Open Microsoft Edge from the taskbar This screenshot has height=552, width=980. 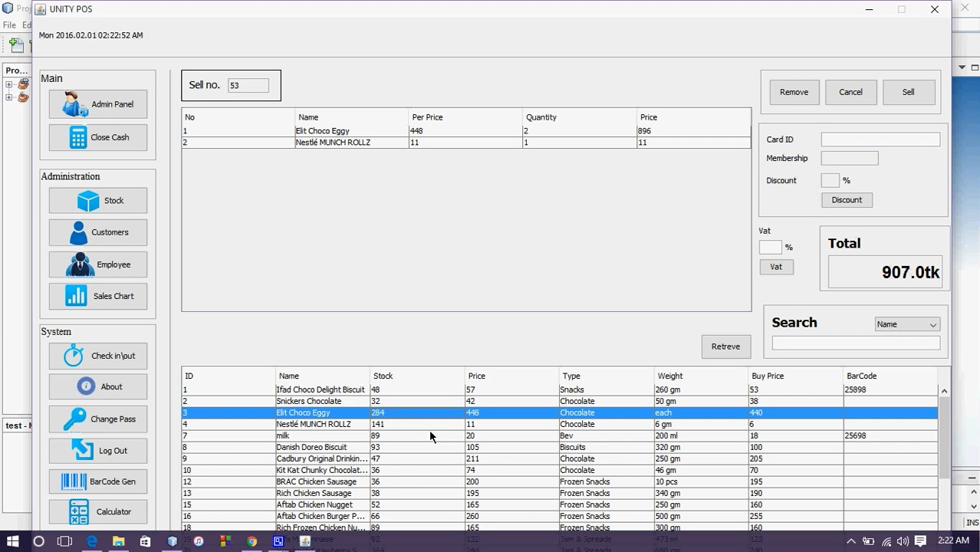pyautogui.click(x=92, y=540)
